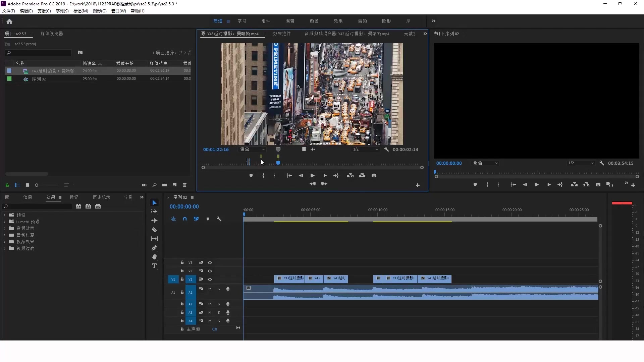Select the Pen tool

(x=154, y=248)
